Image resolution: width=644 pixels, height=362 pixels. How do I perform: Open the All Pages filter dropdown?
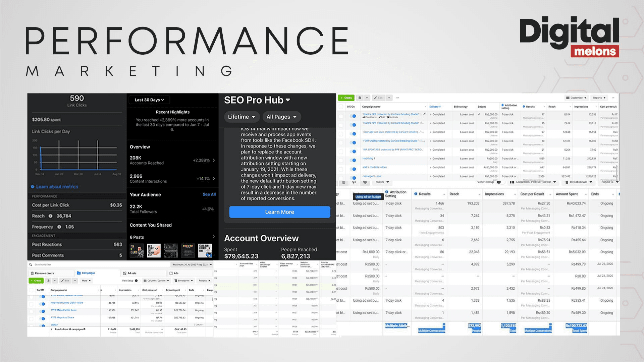pyautogui.click(x=281, y=117)
